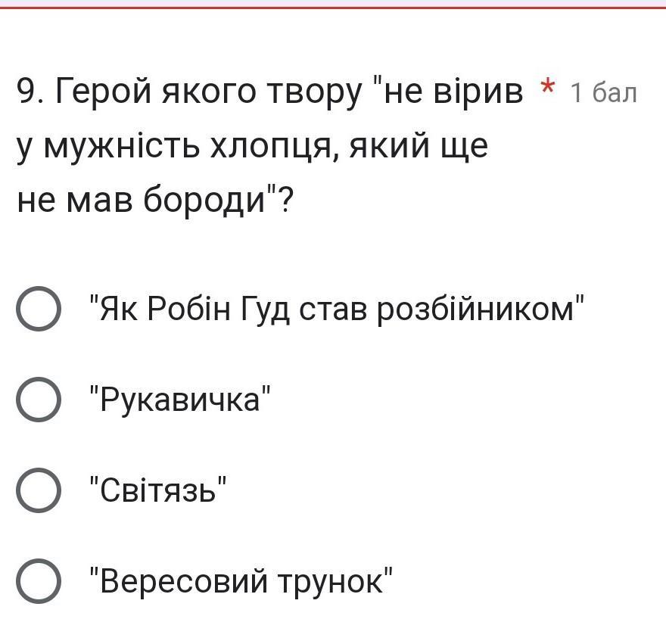The height and width of the screenshot is (644, 666).
Task: Click the red line at top of the form
Action: pyautogui.click(x=333, y=7)
